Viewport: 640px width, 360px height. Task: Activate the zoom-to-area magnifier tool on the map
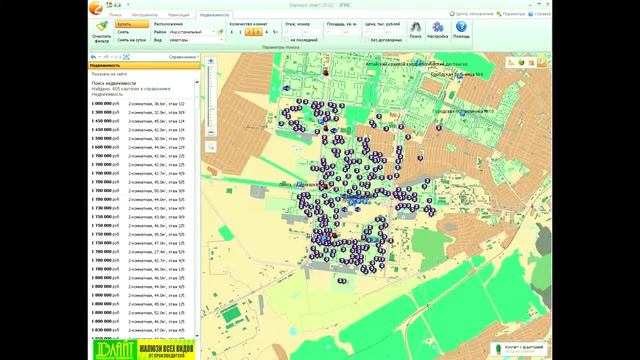tap(211, 147)
